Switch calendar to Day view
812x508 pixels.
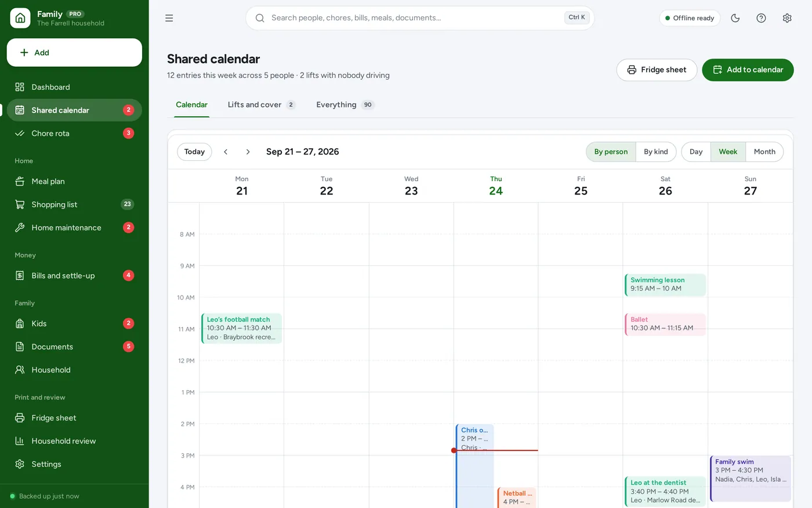(x=696, y=152)
